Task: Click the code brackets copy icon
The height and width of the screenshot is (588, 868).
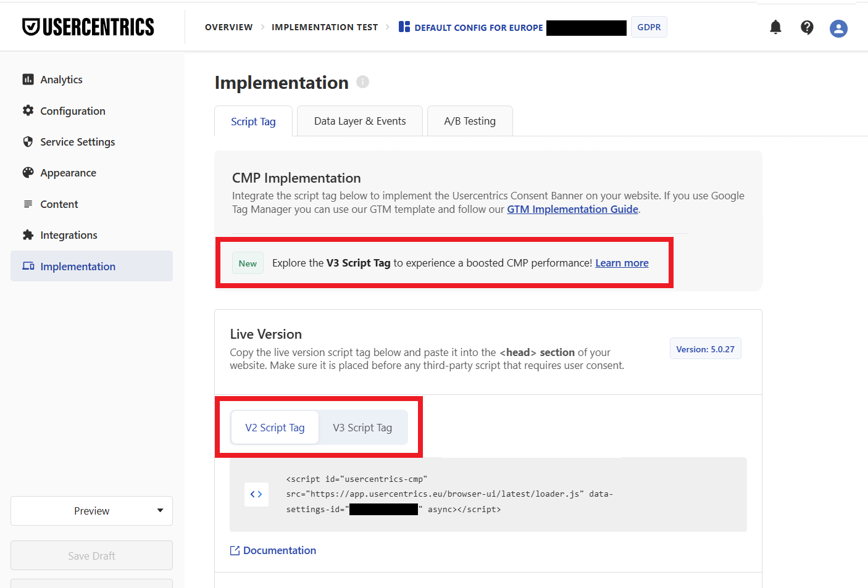Action: [256, 494]
